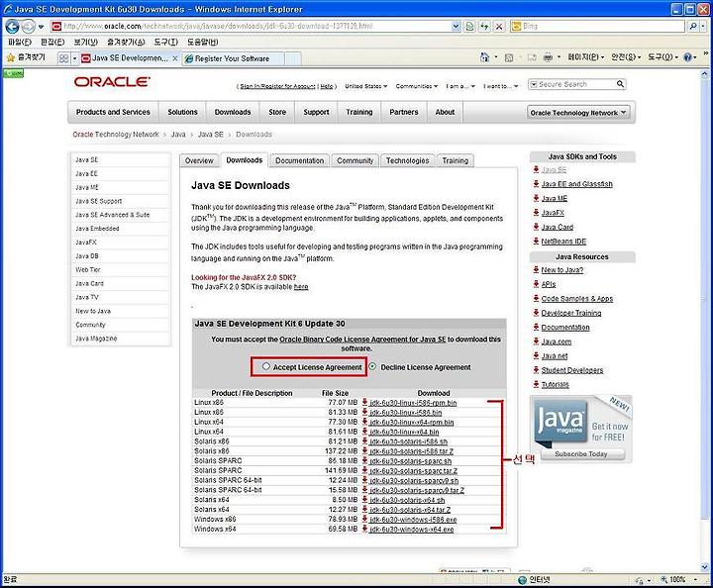Screen dimensions: 713x588
Task: Close the Java SE Development tab
Action: point(174,58)
